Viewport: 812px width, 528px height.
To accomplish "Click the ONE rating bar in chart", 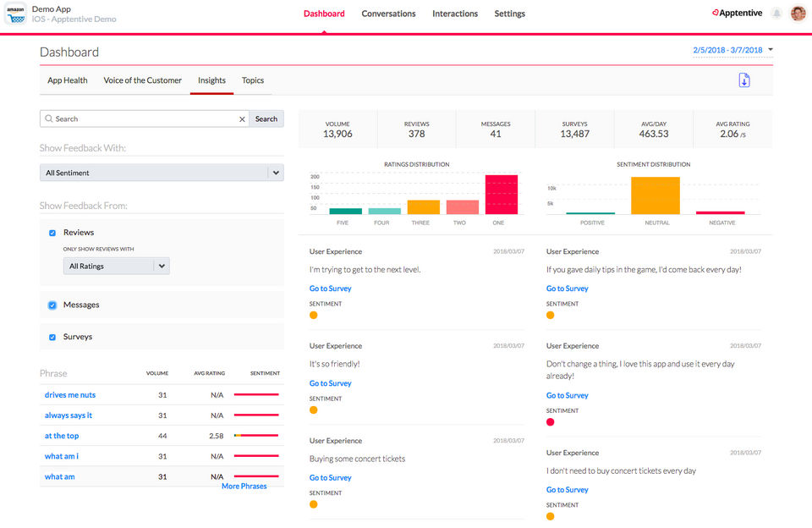I will point(501,195).
